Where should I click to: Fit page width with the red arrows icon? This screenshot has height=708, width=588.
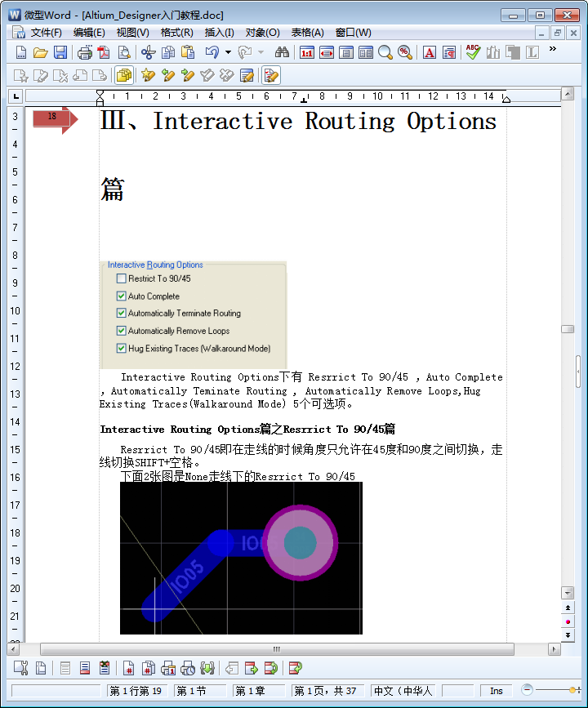click(x=327, y=52)
